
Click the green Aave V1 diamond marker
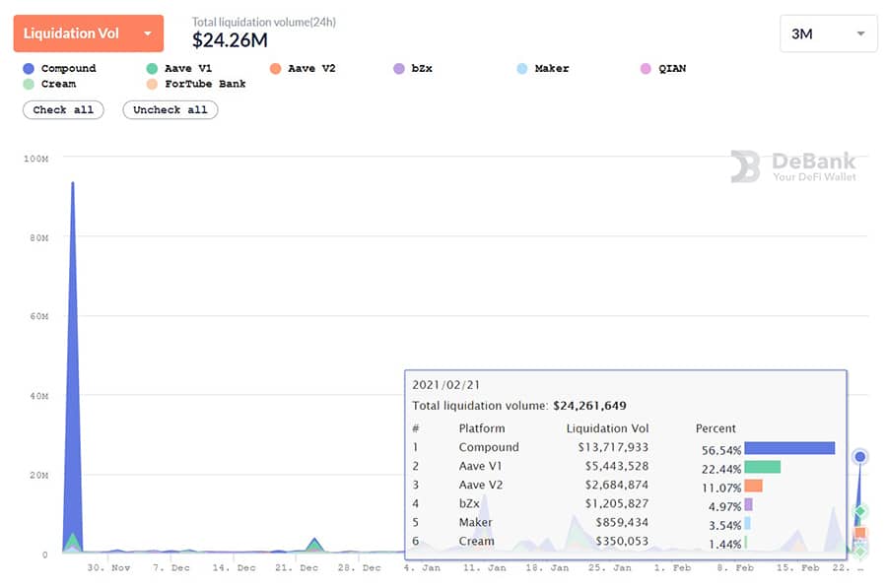pos(859,511)
